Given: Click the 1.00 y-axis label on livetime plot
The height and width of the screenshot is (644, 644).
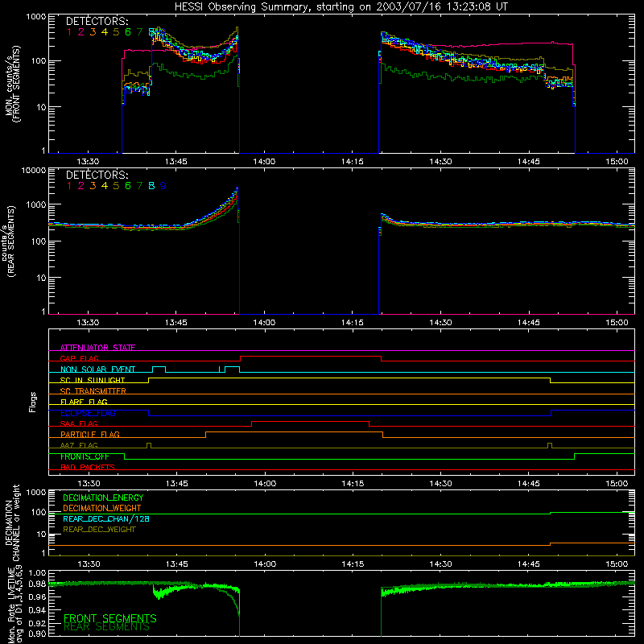Looking at the screenshot, I should pyautogui.click(x=38, y=573).
